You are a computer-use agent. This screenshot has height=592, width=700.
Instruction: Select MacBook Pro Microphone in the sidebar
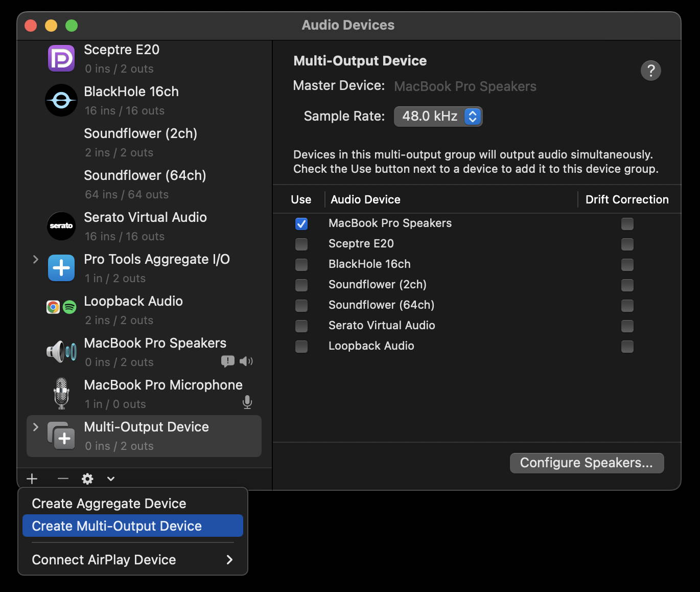(144, 394)
